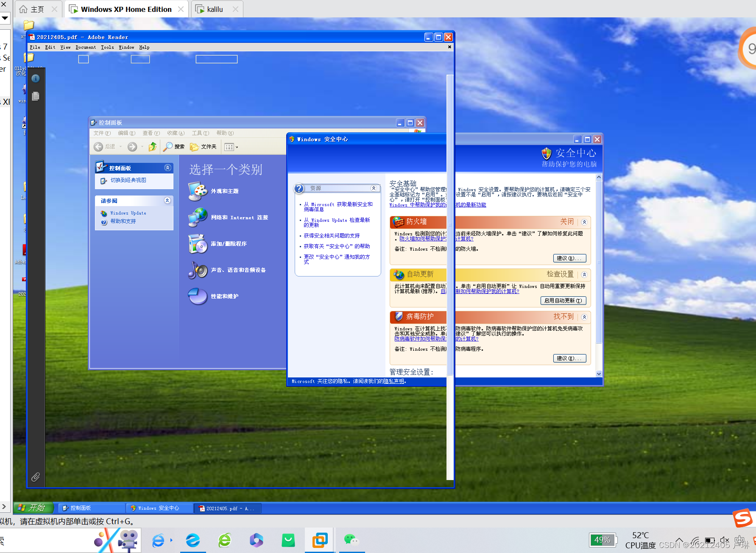Click the 搜索 search button in Control Panel
756x553 pixels.
pos(174,147)
